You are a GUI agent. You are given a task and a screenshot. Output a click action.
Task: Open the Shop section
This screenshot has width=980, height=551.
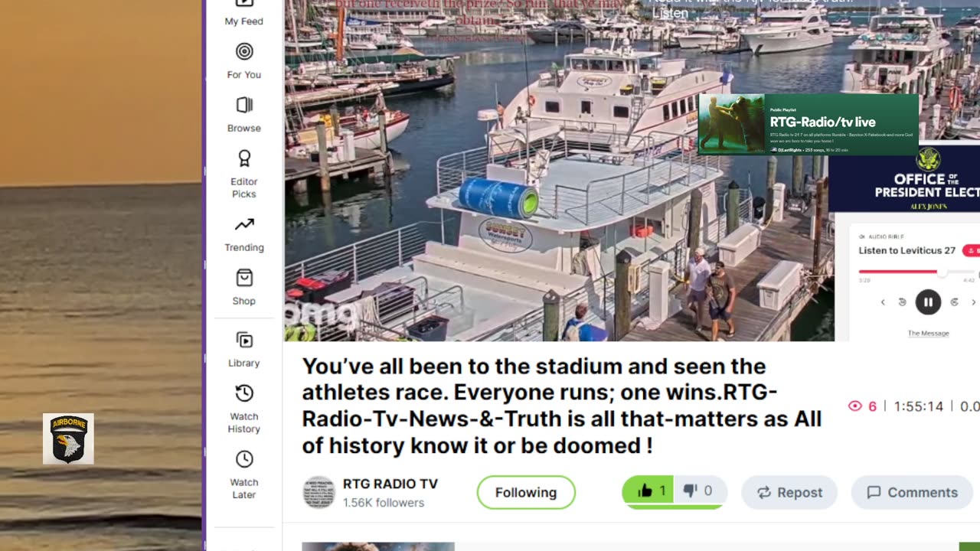243,288
